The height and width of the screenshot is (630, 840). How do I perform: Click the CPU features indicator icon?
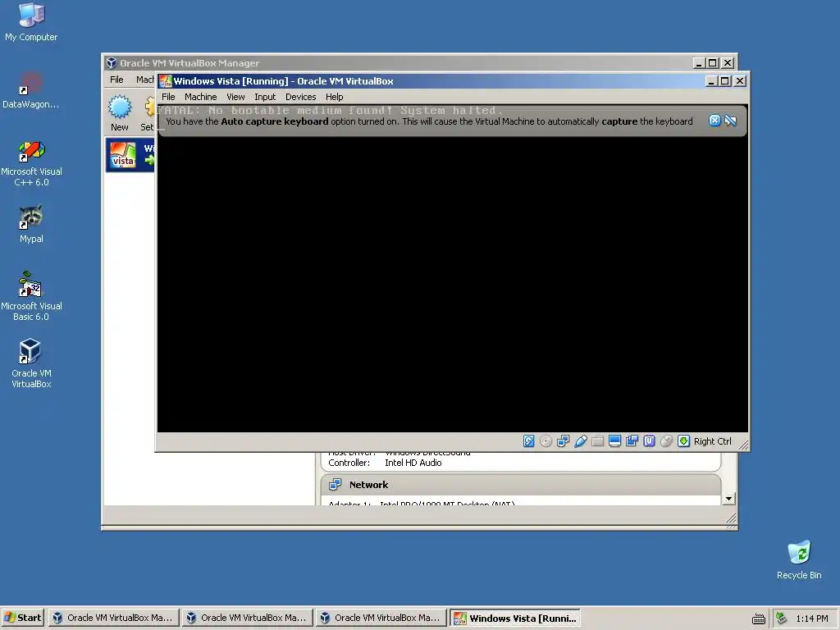pos(649,441)
